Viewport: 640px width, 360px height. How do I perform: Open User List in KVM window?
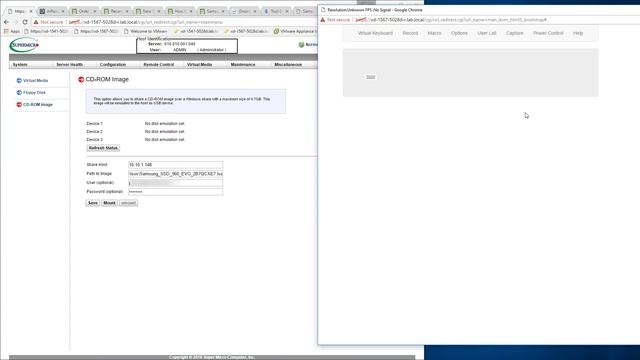(487, 33)
